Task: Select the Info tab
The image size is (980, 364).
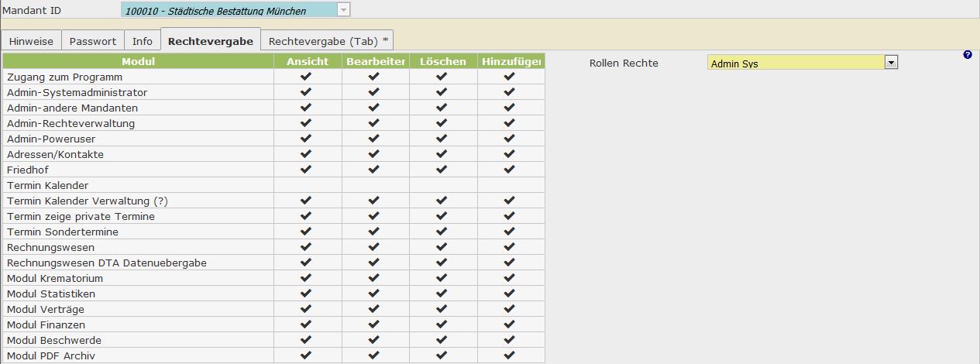Action: coord(143,41)
